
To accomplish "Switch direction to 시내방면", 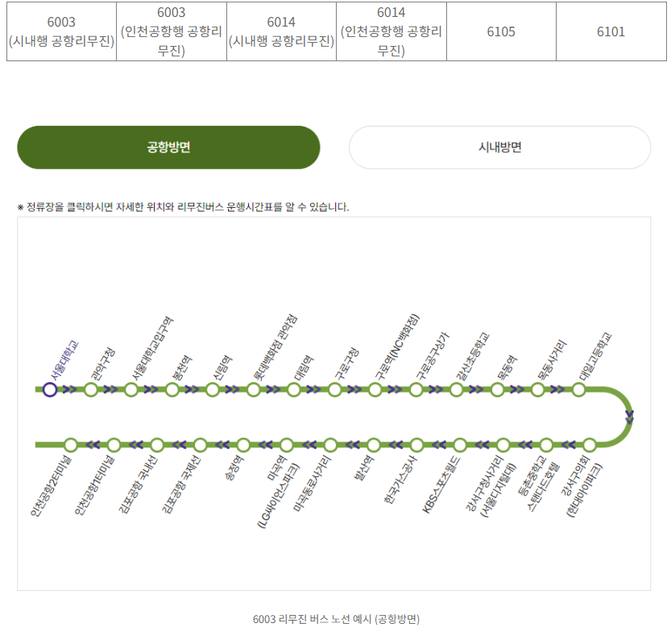I will tap(499, 147).
